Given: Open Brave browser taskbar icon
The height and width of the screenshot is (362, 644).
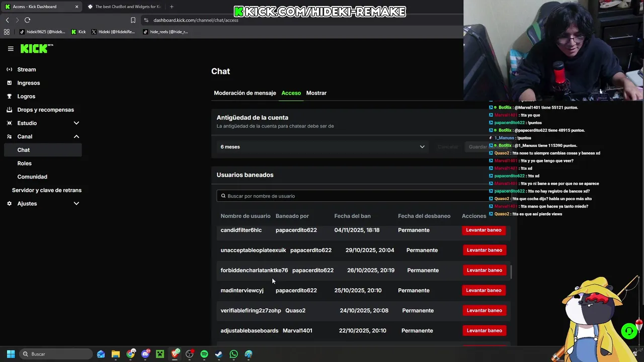Looking at the screenshot, I should point(175,354).
